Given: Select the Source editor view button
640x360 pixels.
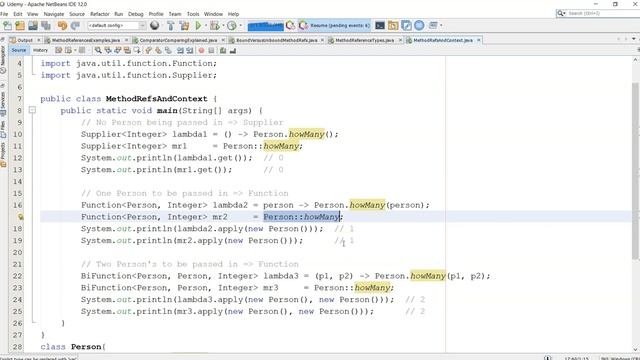Looking at the screenshot, I should pyautogui.click(x=19, y=50).
